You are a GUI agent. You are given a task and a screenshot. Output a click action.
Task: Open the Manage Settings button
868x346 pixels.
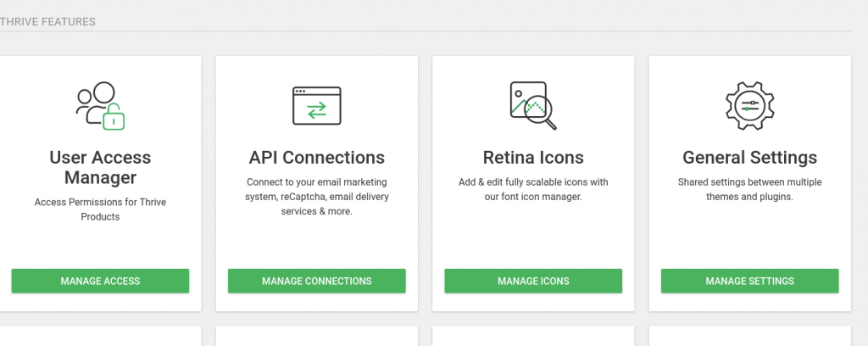click(x=749, y=281)
